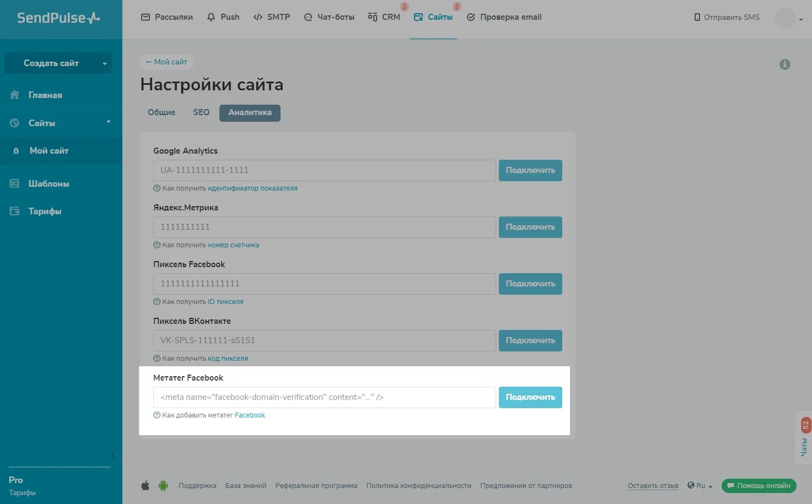Open the Рассылки menu
The height and width of the screenshot is (504, 812).
click(x=167, y=17)
